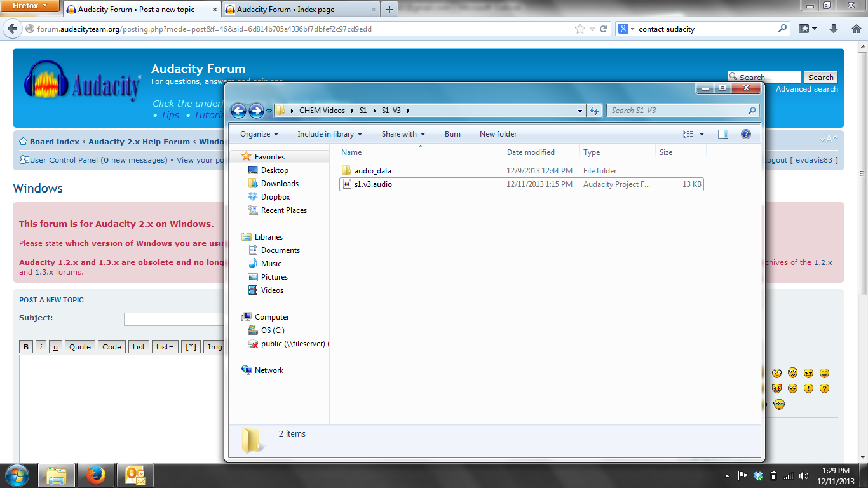Click the Change your view icon

coord(688,134)
